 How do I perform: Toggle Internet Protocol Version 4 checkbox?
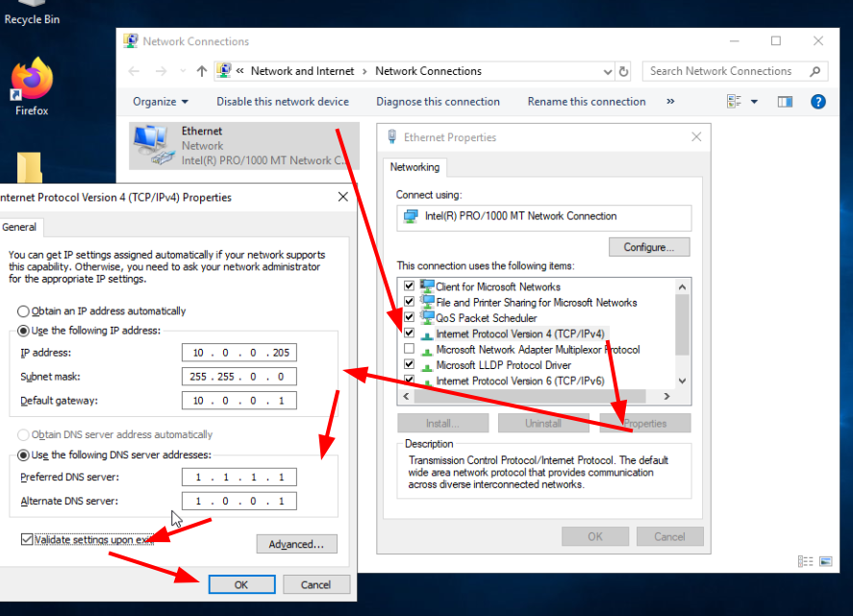point(409,333)
